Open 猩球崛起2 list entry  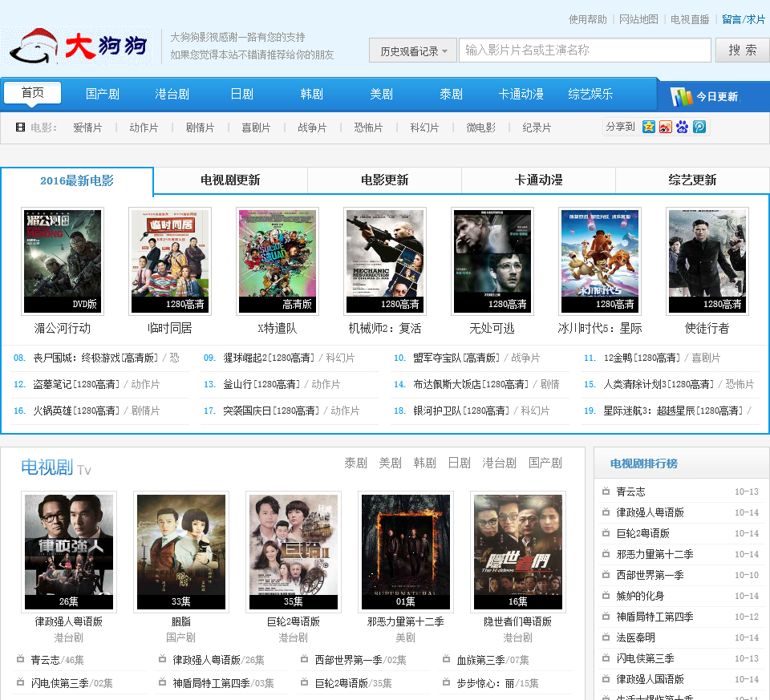269,358
